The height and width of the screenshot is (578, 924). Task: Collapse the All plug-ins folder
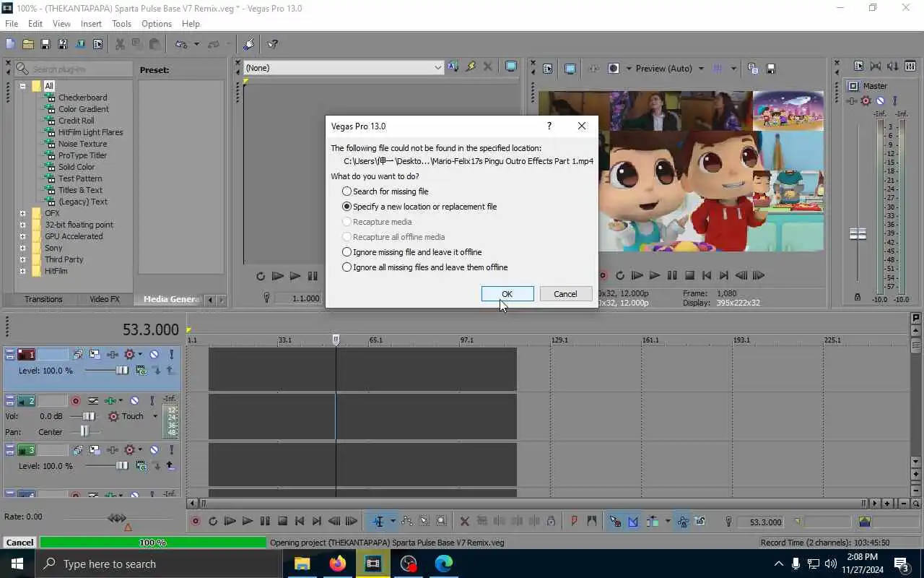click(22, 86)
